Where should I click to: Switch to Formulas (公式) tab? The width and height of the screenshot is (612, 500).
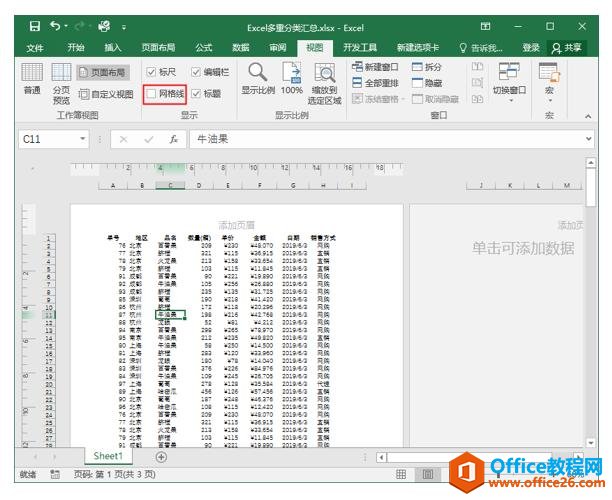[204, 48]
